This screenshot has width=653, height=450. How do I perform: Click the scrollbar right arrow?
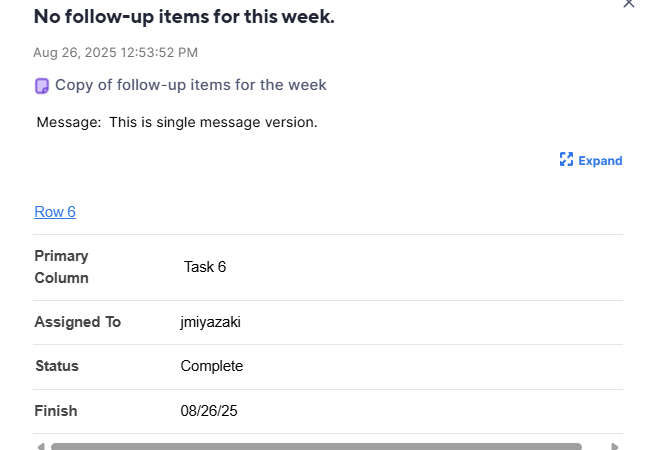(x=615, y=447)
